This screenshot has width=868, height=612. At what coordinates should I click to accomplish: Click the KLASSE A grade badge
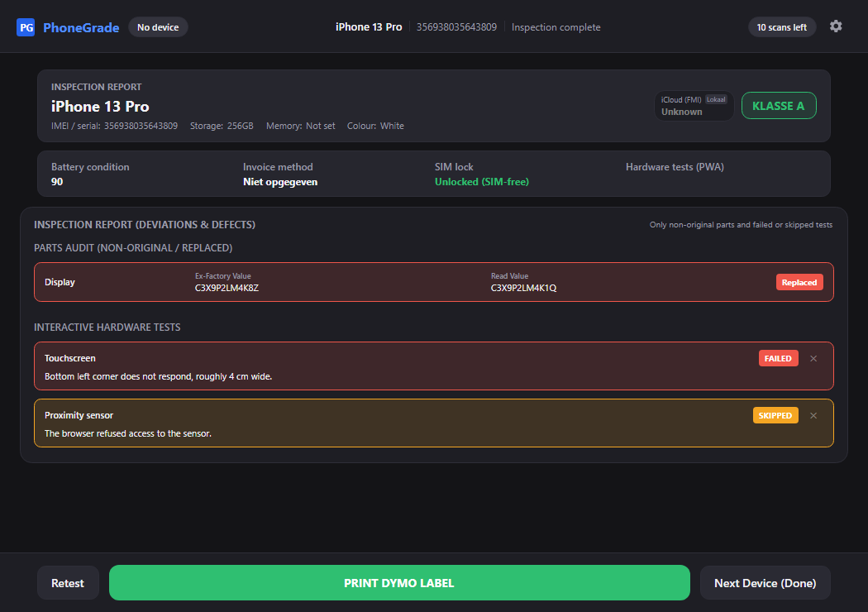(779, 106)
